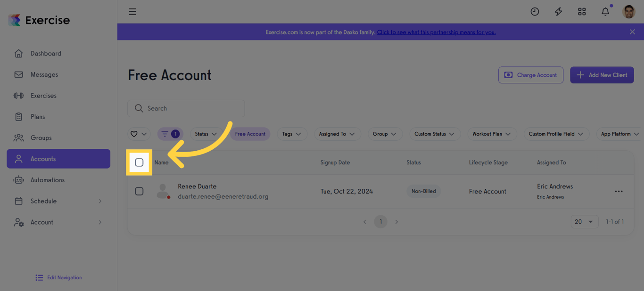Open the Daxko partnership announcement link
Screen dimensions: 644x291
tap(436, 32)
